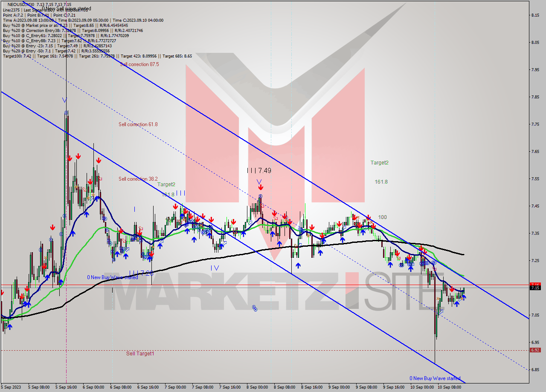
Task: Click the 7.65 price axis label
Action: pyautogui.click(x=535, y=151)
